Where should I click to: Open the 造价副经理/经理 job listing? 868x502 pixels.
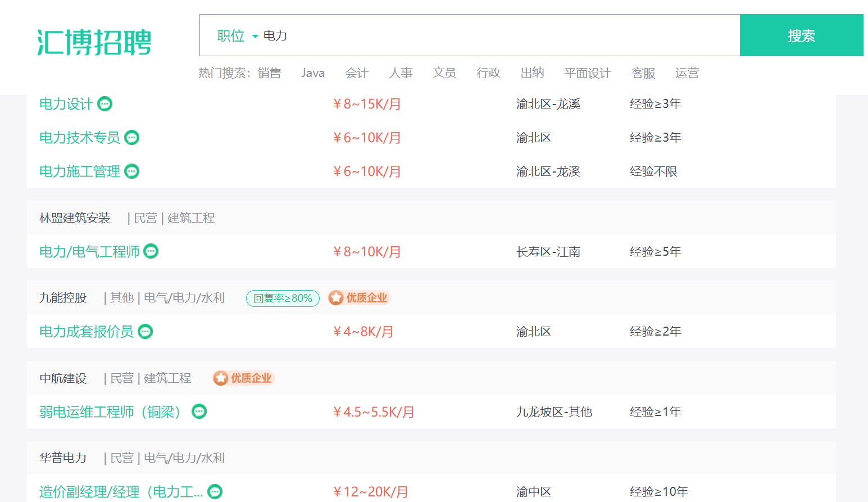point(121,492)
